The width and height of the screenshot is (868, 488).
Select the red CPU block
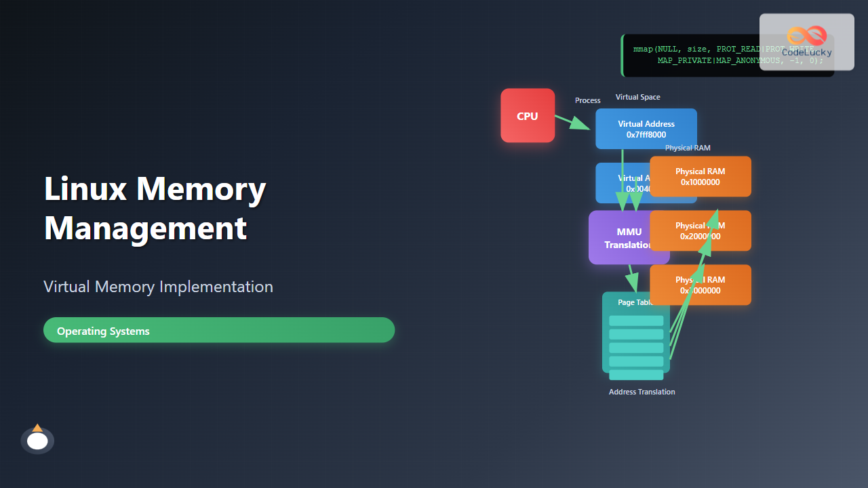(x=528, y=116)
